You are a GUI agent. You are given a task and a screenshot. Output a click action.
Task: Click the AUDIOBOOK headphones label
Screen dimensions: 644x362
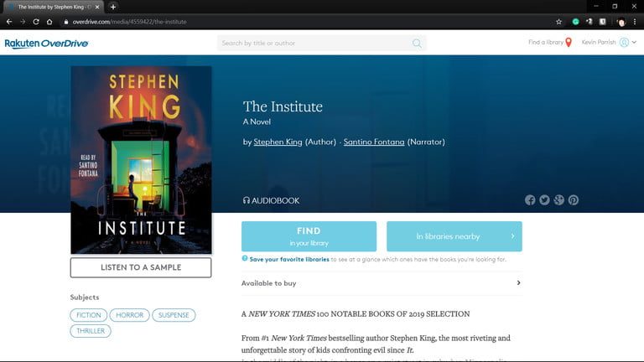(271, 201)
